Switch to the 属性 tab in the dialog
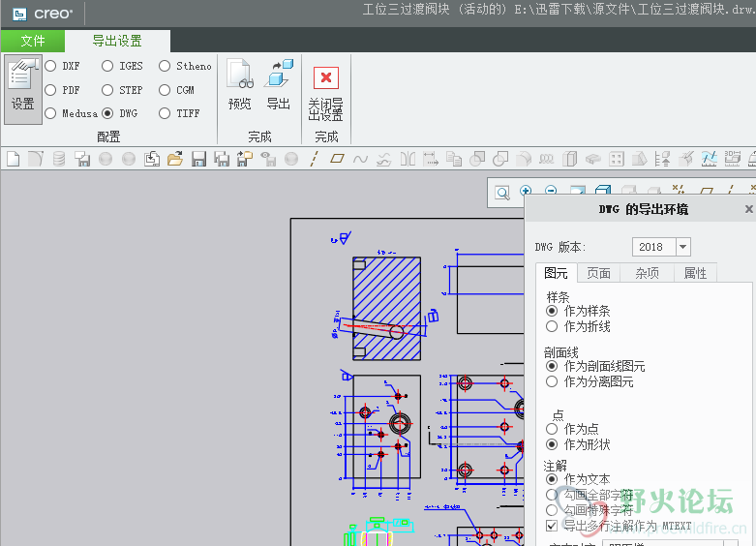This screenshot has width=756, height=546. point(695,273)
